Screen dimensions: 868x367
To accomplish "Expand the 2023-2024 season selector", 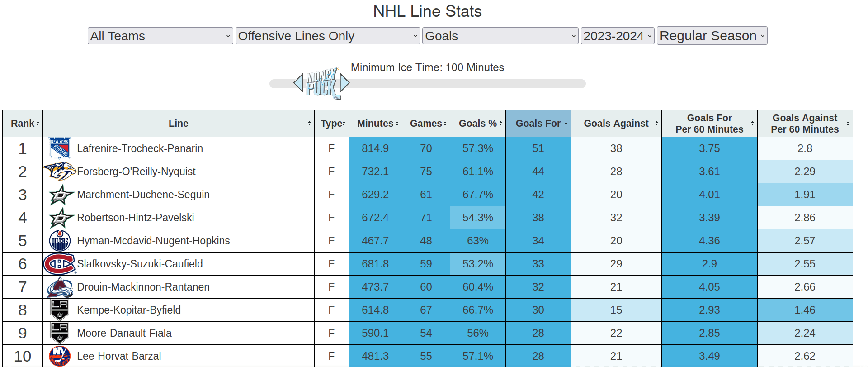I will click(617, 36).
